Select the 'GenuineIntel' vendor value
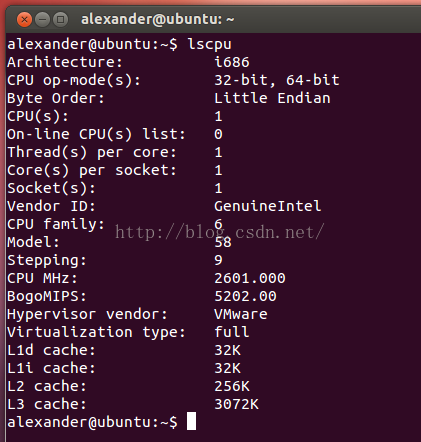The height and width of the screenshot is (442, 421). 268,206
